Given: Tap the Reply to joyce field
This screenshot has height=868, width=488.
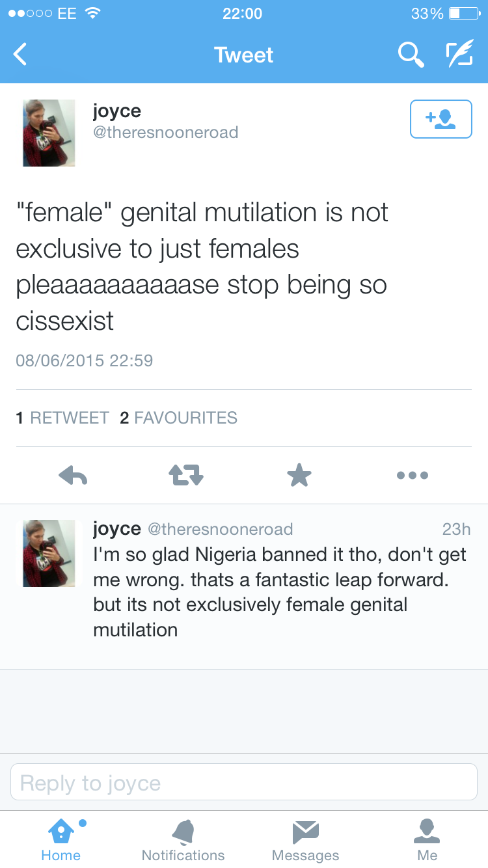Looking at the screenshot, I should click(244, 782).
